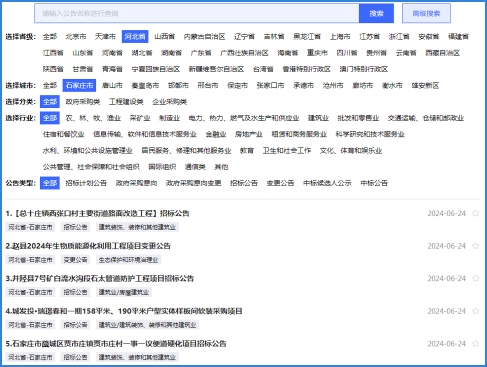
Task: Filter by 企业采购类 category
Action: tap(169, 102)
